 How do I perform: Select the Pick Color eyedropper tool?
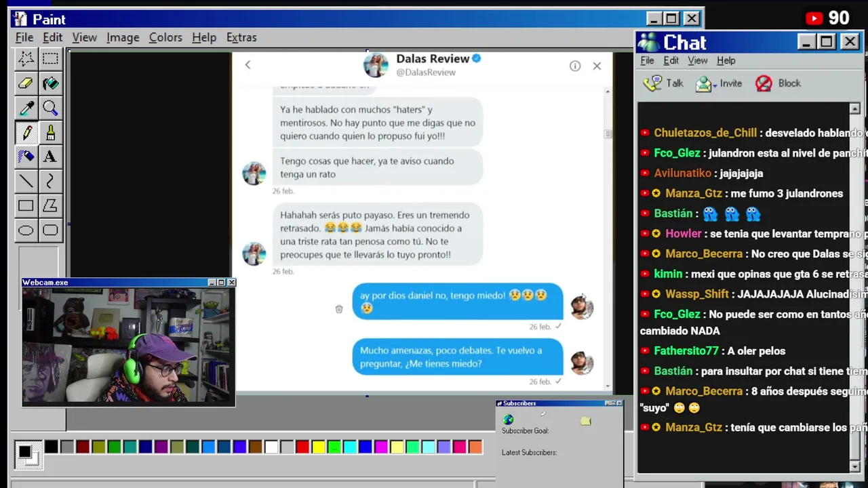[x=26, y=108]
